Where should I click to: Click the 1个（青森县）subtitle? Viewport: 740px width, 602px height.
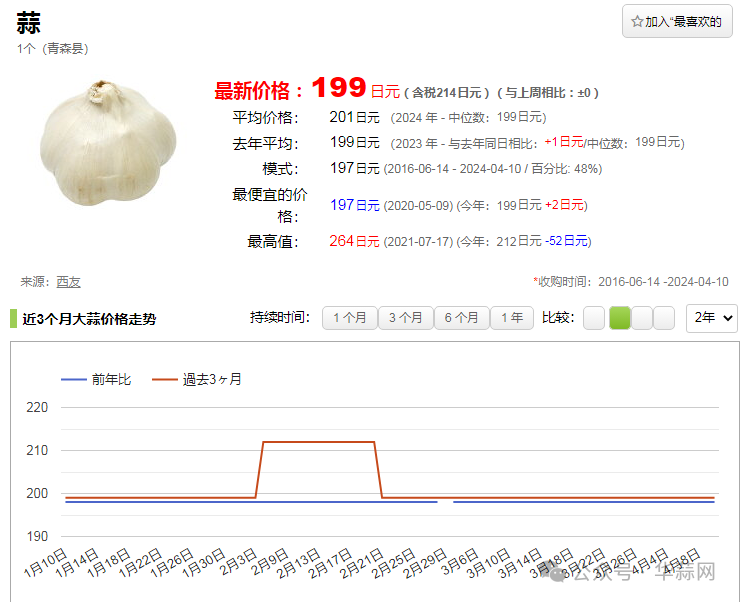[x=53, y=49]
